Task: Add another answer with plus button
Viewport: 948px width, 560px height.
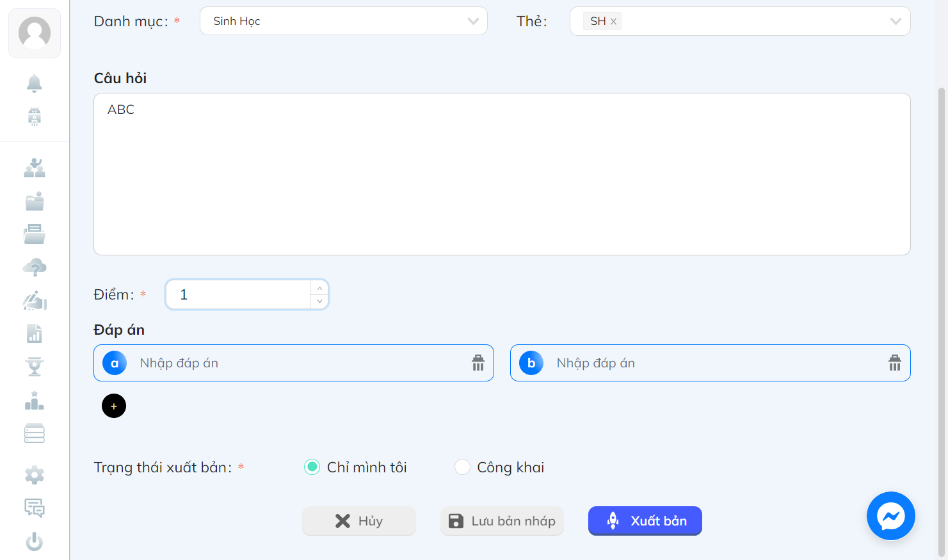Action: (x=114, y=406)
